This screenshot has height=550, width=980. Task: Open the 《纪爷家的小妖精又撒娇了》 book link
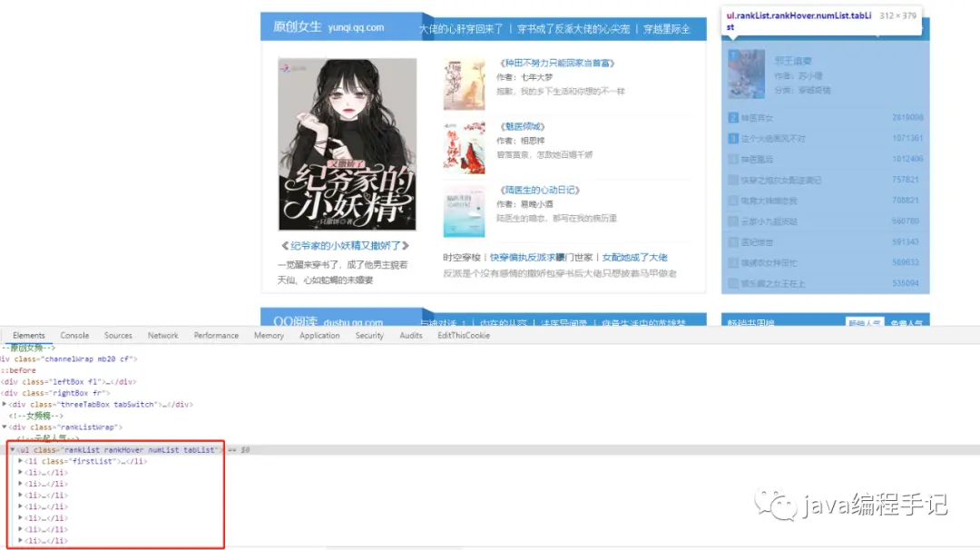(x=345, y=245)
